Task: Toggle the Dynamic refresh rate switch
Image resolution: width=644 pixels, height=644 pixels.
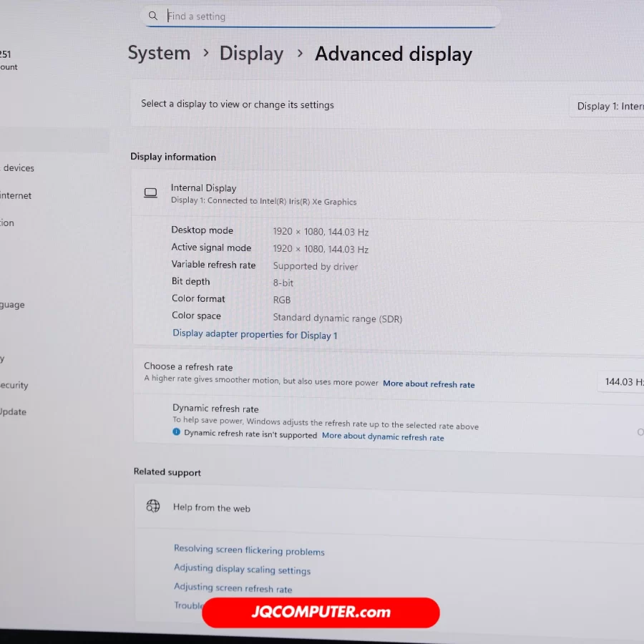Action: pos(640,432)
